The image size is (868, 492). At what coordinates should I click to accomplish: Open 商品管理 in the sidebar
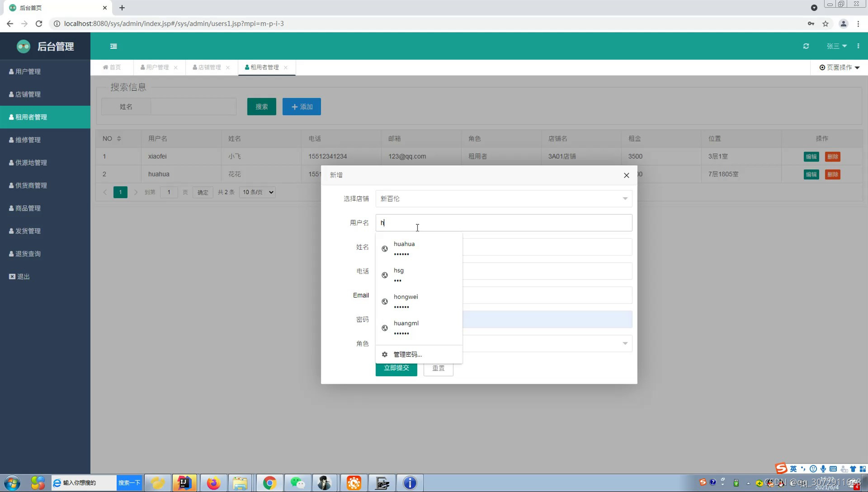click(x=45, y=208)
